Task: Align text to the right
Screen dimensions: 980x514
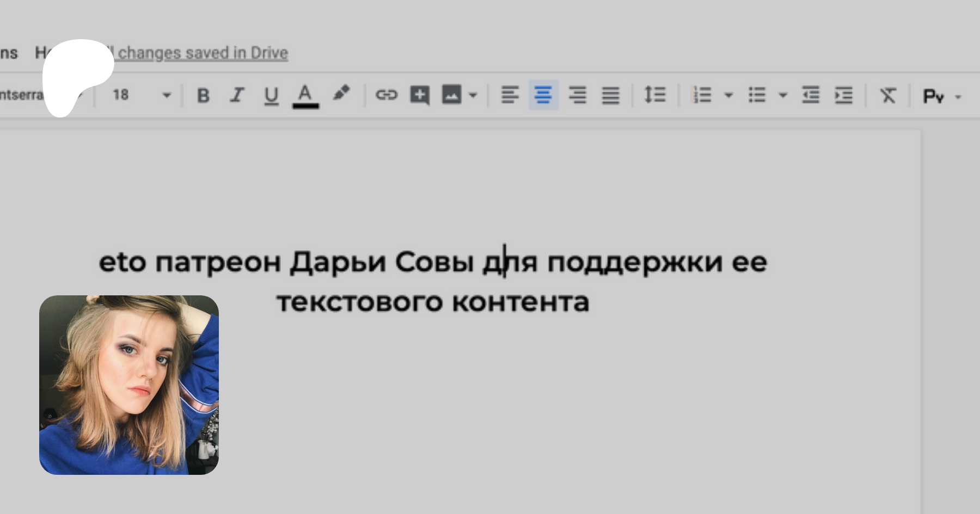Action: click(577, 96)
